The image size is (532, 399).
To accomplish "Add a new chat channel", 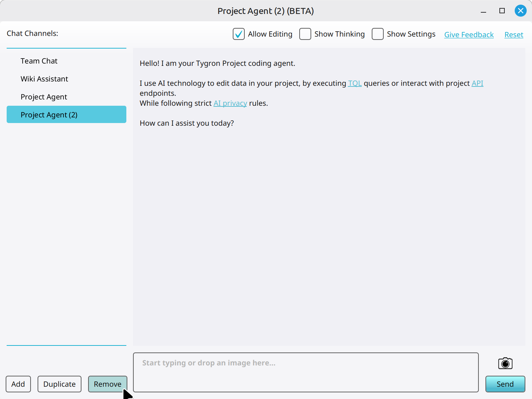I will tap(18, 384).
